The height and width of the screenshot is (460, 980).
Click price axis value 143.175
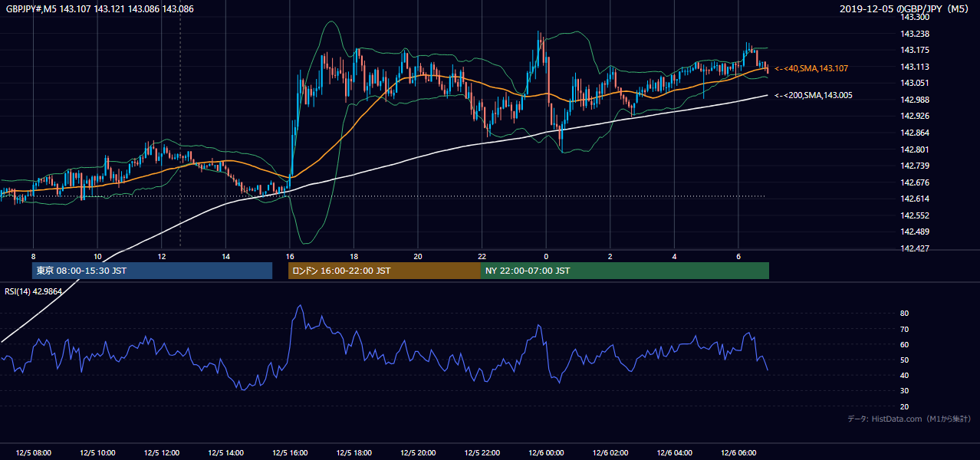[915, 51]
